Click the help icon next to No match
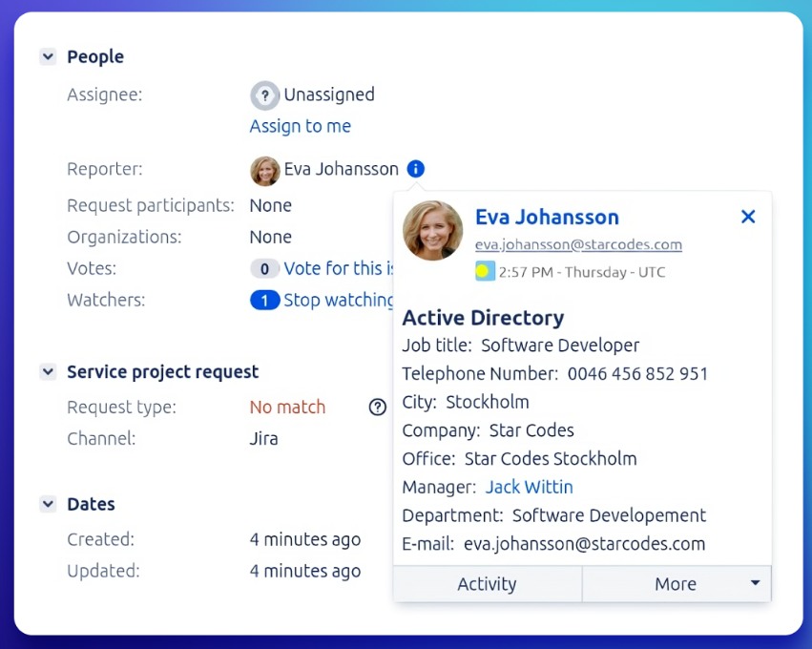 (x=378, y=408)
